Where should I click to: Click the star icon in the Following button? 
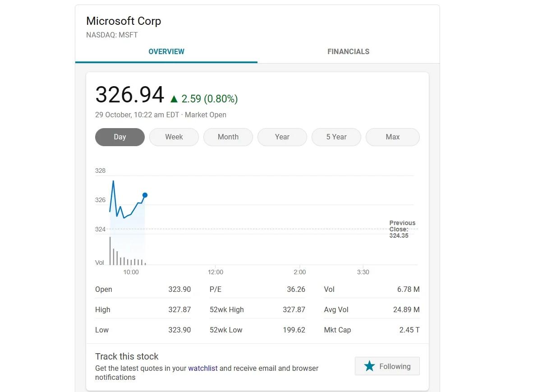[x=369, y=366]
